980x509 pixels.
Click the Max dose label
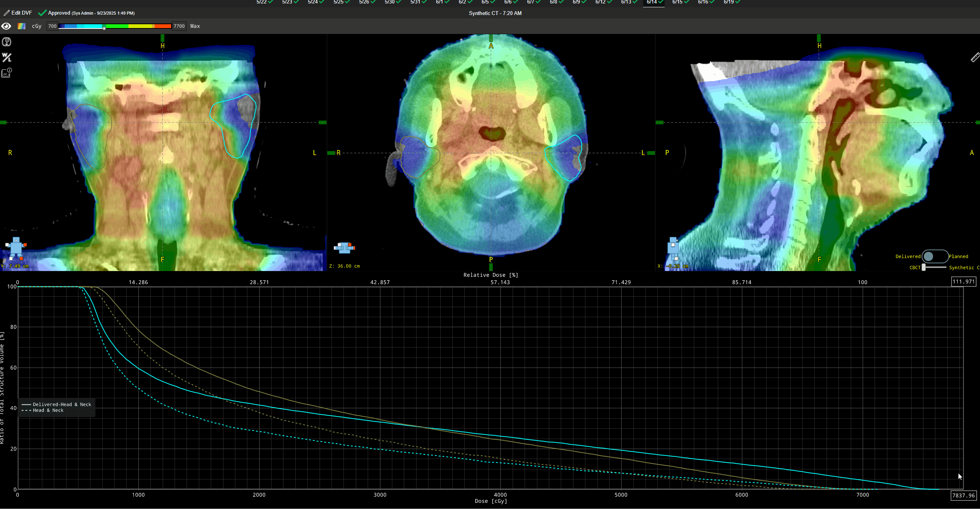tap(195, 26)
